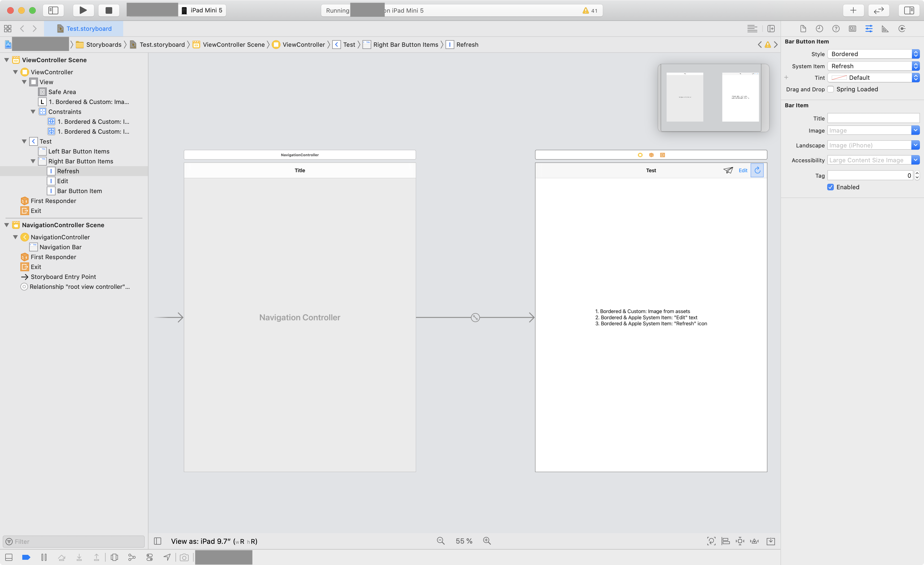Open the Identity inspector icon

point(853,29)
